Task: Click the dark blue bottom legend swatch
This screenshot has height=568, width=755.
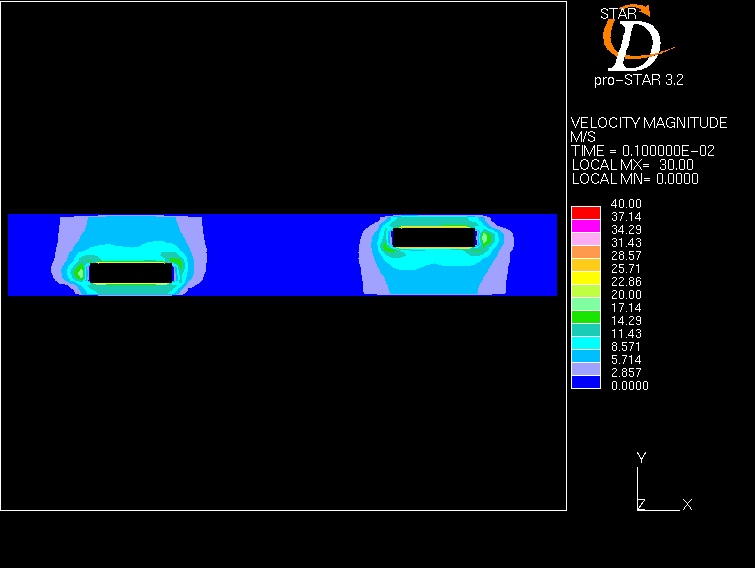Action: 585,381
